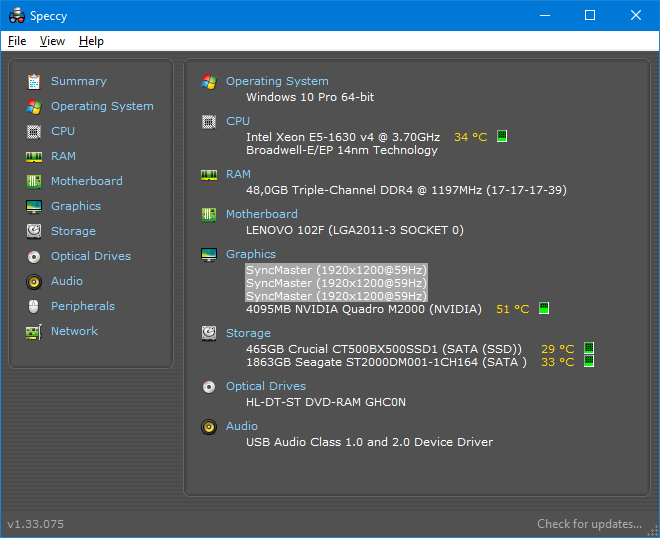
Task: Click the 29 °C storage temperature value
Action: [558, 349]
